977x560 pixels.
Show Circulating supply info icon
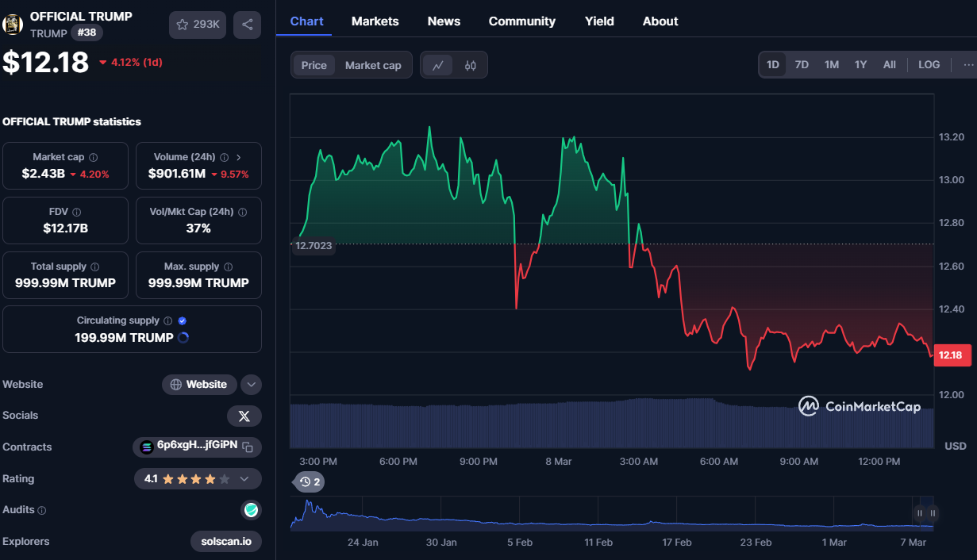click(x=167, y=321)
